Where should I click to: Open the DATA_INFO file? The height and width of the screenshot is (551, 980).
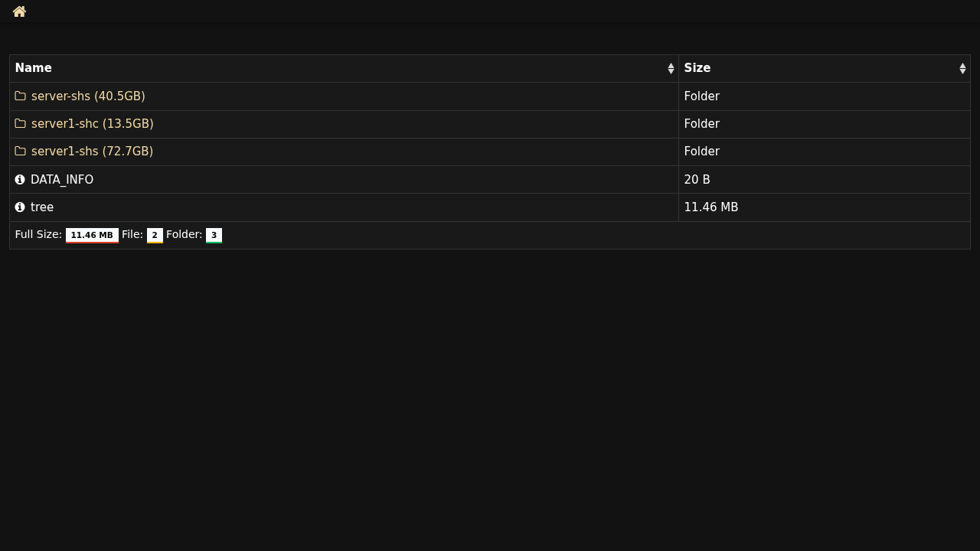coord(62,180)
